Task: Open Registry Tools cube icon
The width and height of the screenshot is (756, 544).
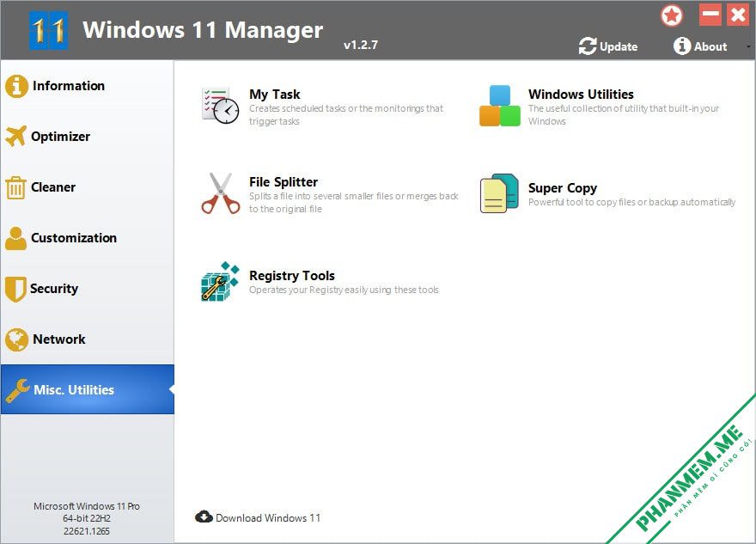Action: [220, 282]
